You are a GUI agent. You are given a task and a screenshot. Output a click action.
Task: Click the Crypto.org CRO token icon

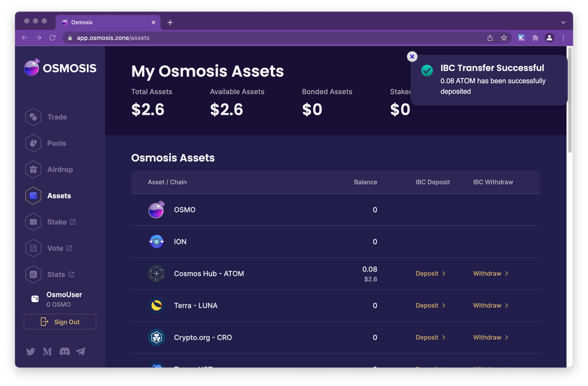click(157, 337)
